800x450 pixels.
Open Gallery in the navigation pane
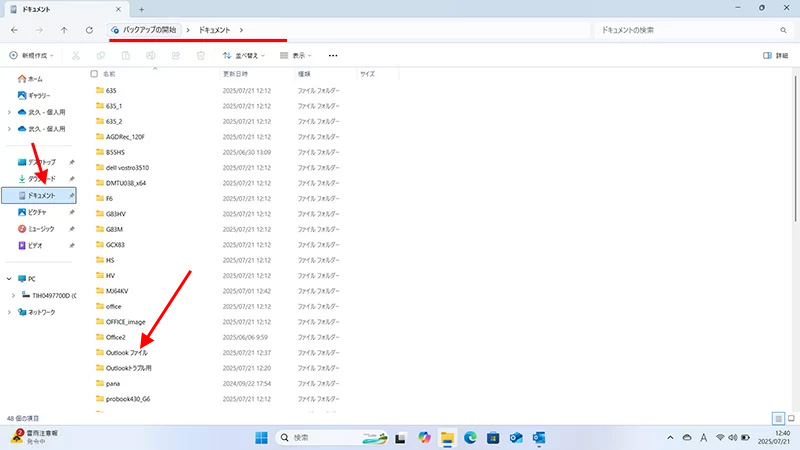[x=39, y=94]
